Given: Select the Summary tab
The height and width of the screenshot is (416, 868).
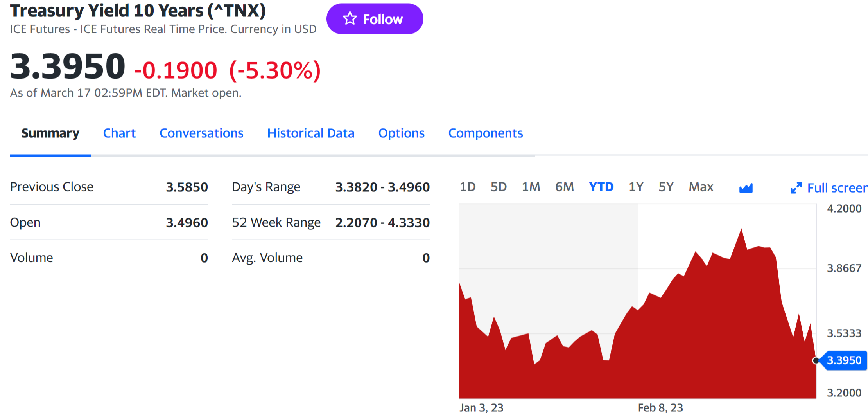Looking at the screenshot, I should coord(50,133).
